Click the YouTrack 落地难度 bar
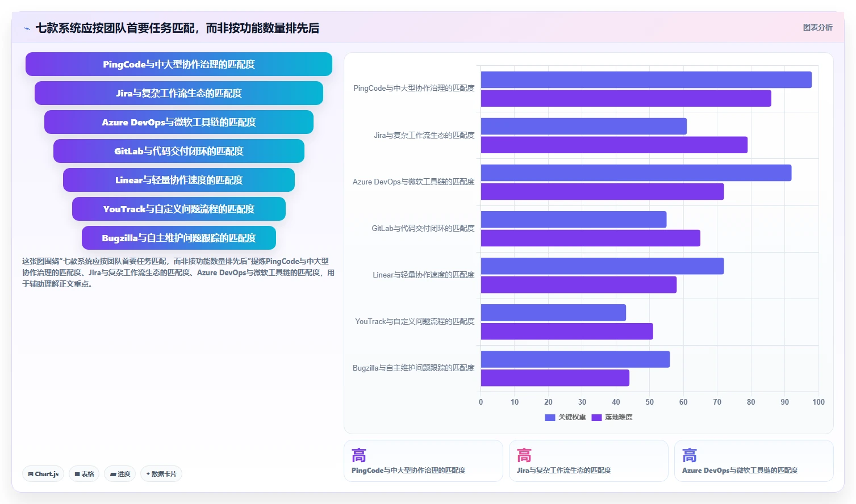Screen dimensions: 856x504 pyautogui.click(x=567, y=331)
